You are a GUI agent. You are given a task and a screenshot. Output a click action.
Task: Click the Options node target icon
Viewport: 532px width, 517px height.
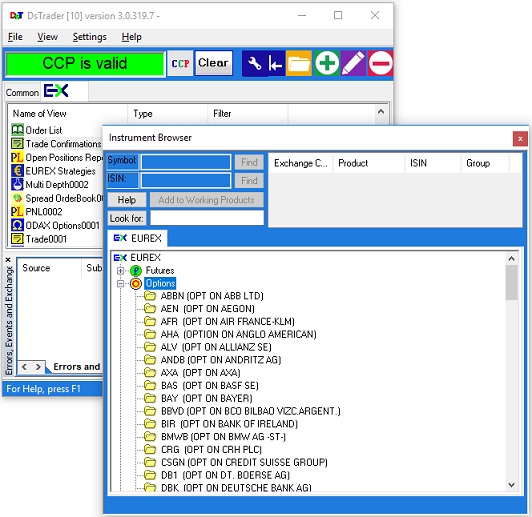(x=136, y=284)
